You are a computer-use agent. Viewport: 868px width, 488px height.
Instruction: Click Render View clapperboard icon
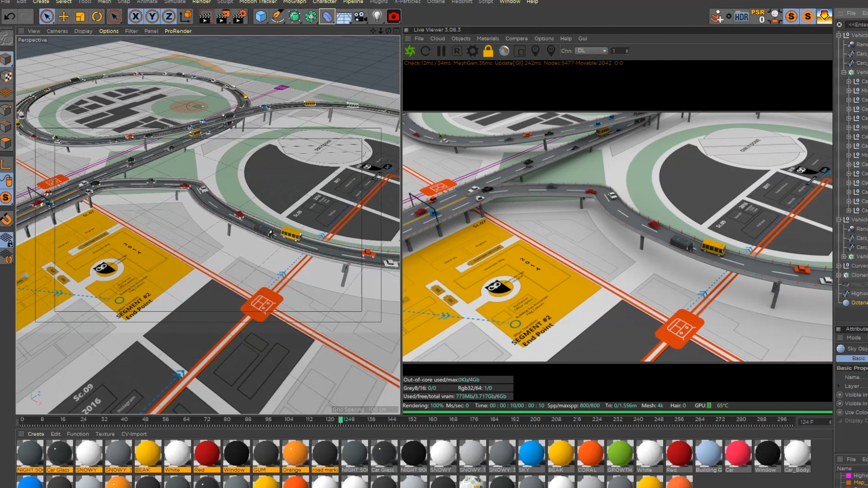[205, 17]
